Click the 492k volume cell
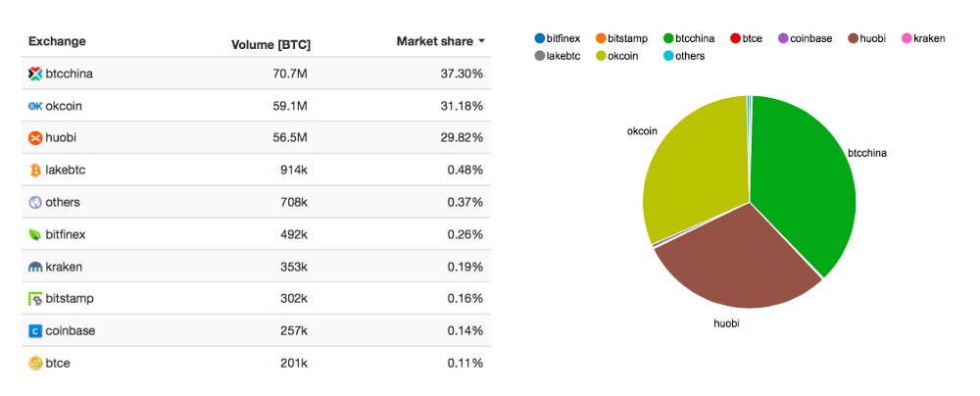980x396 pixels. 294,235
